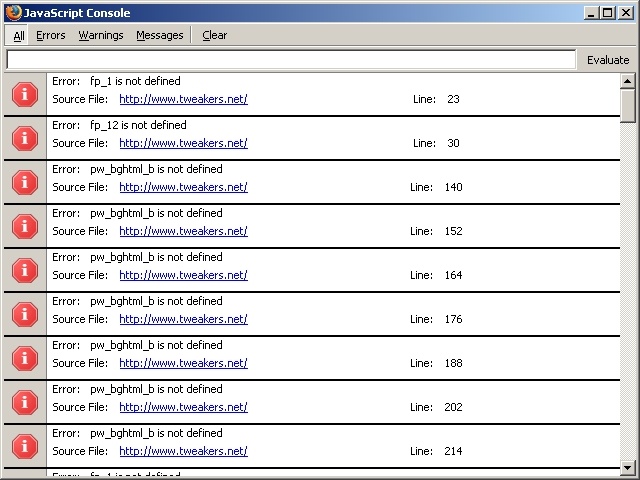Click line number 202 value

pos(453,407)
